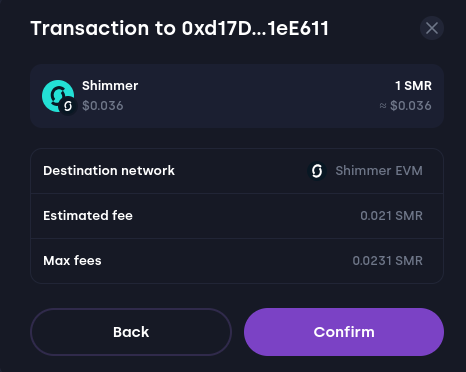Screen dimensions: 466x372
Task: Click the teal Shimmer token icon
Action: coord(58,96)
